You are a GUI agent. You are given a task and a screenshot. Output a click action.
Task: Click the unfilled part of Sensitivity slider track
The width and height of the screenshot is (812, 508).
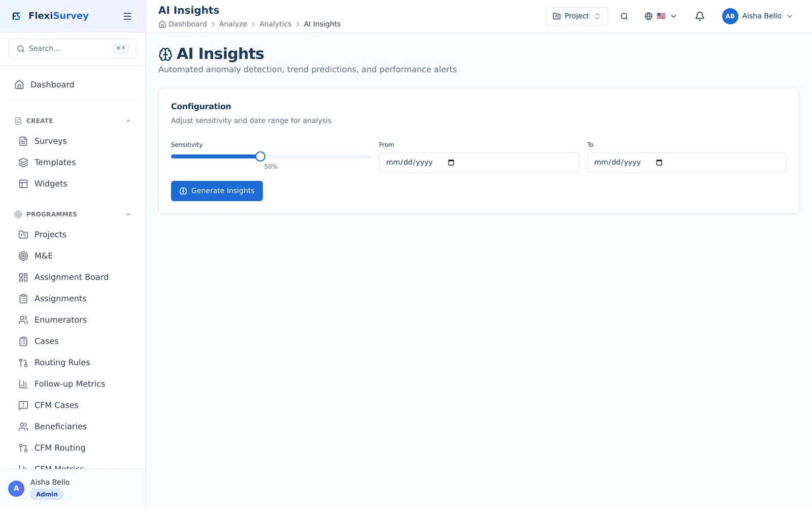[x=318, y=156]
